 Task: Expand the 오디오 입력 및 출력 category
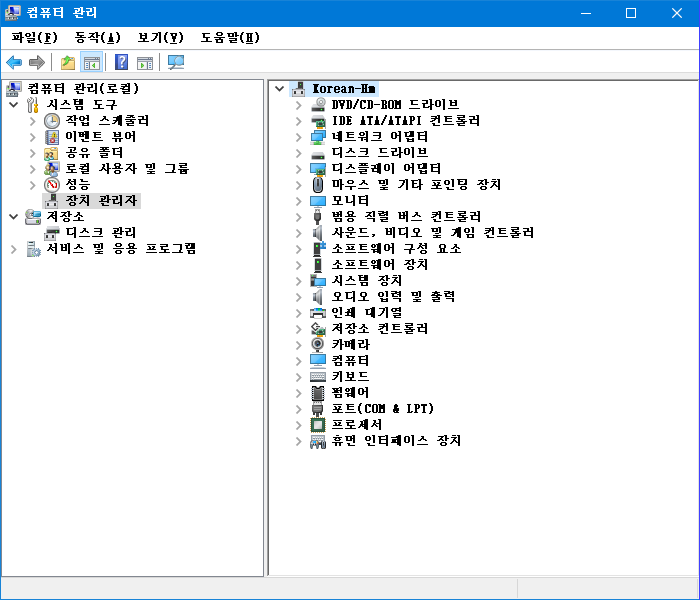[x=299, y=297]
